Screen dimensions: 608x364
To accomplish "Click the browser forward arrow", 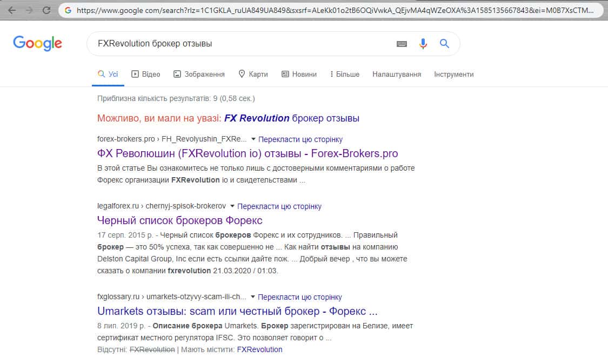I will pyautogui.click(x=29, y=10).
